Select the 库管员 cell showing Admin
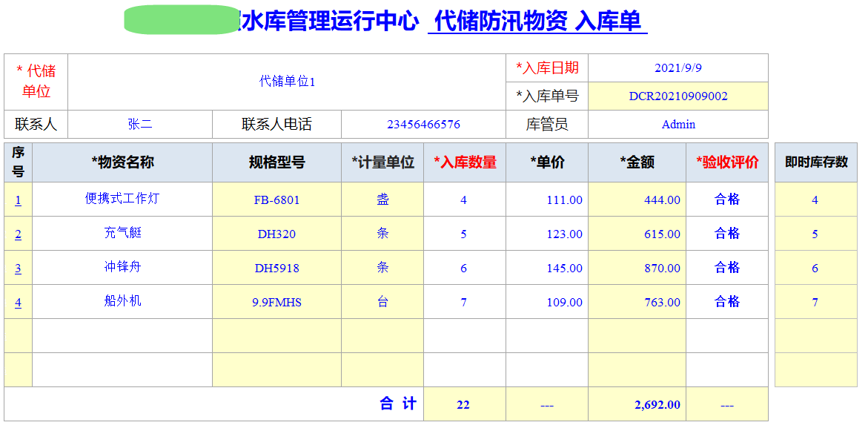 [679, 124]
